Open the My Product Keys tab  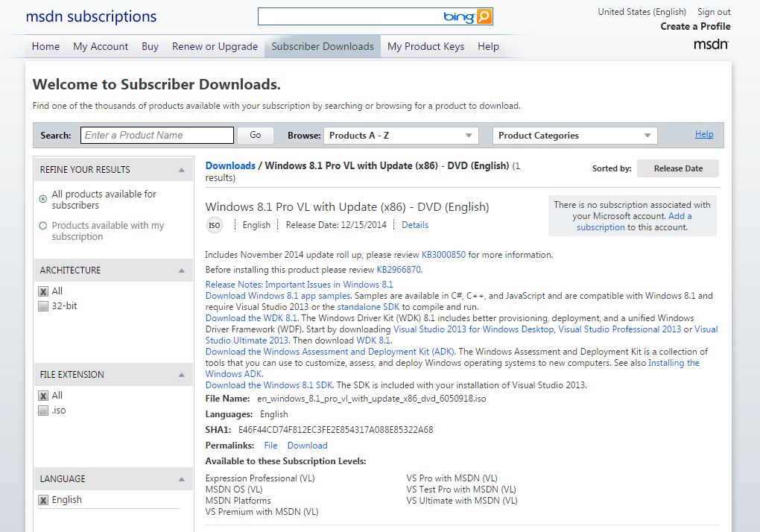425,46
